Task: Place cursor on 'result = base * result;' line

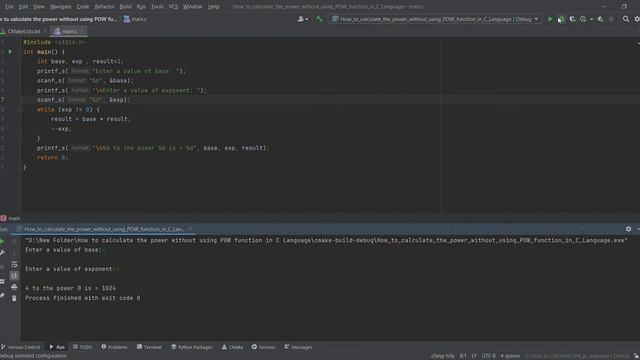Action: click(91, 119)
